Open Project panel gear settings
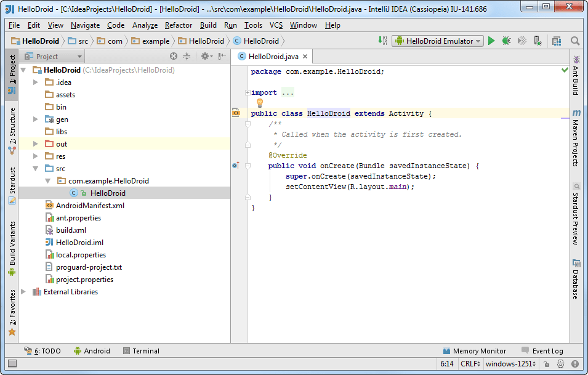 coord(206,57)
